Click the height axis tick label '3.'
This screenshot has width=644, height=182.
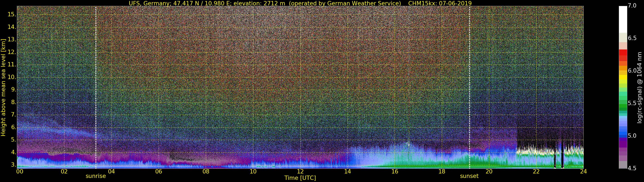coord(13,165)
